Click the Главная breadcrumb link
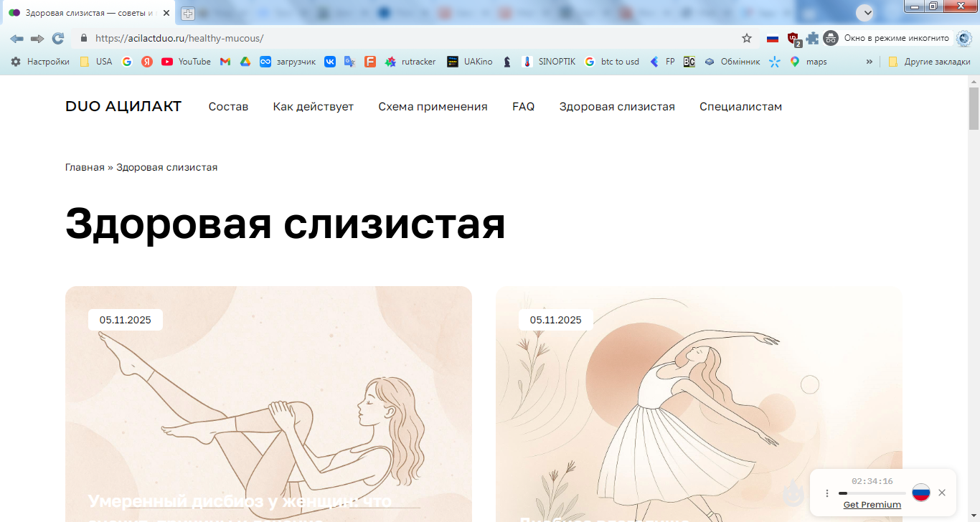 point(85,167)
